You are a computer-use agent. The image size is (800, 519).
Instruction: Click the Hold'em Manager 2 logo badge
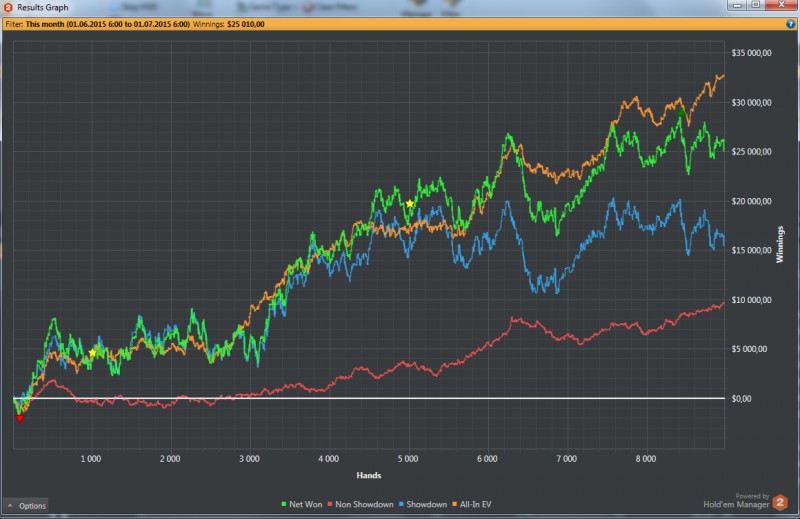tap(780, 504)
